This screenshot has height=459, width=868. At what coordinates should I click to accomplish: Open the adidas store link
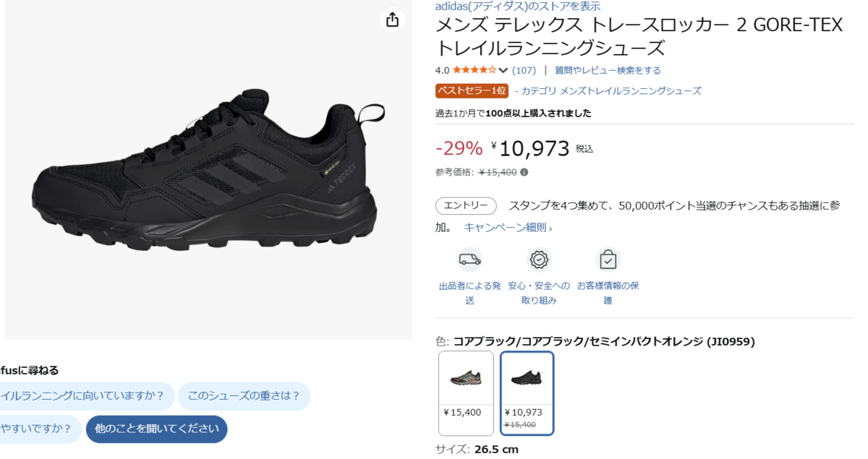click(x=517, y=7)
